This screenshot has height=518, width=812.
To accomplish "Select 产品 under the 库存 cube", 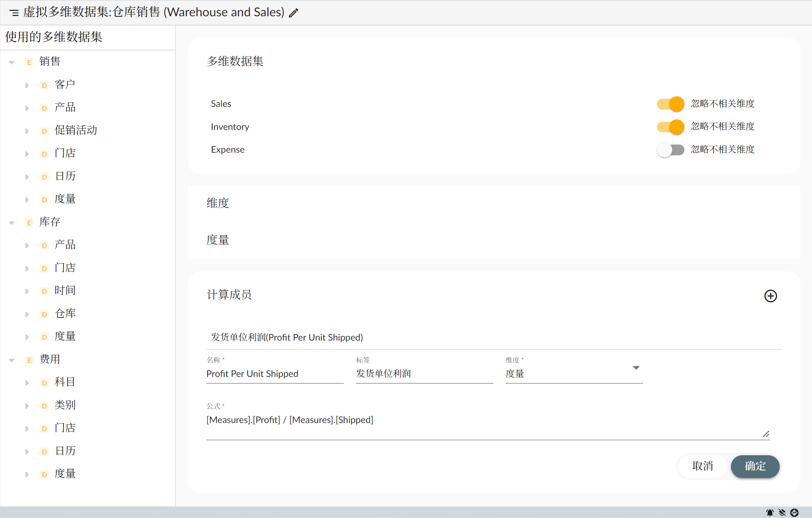I will coord(65,245).
